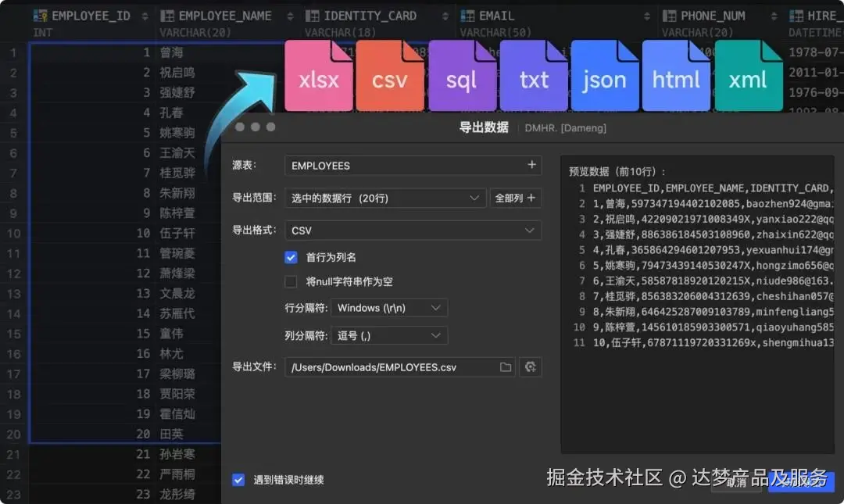The image size is (844, 504).
Task: Click the plus icon in the 源表 field
Action: (532, 165)
